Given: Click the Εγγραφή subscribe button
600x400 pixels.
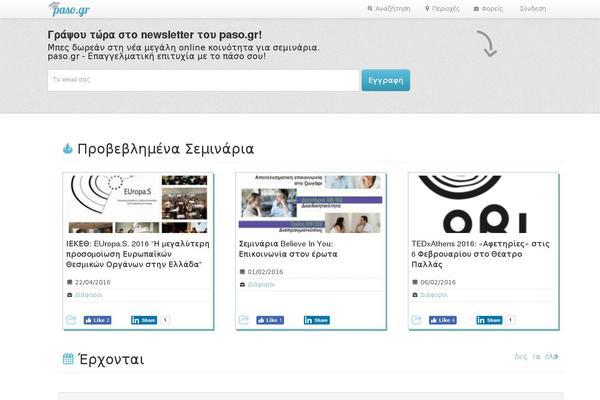Looking at the screenshot, I should [386, 80].
